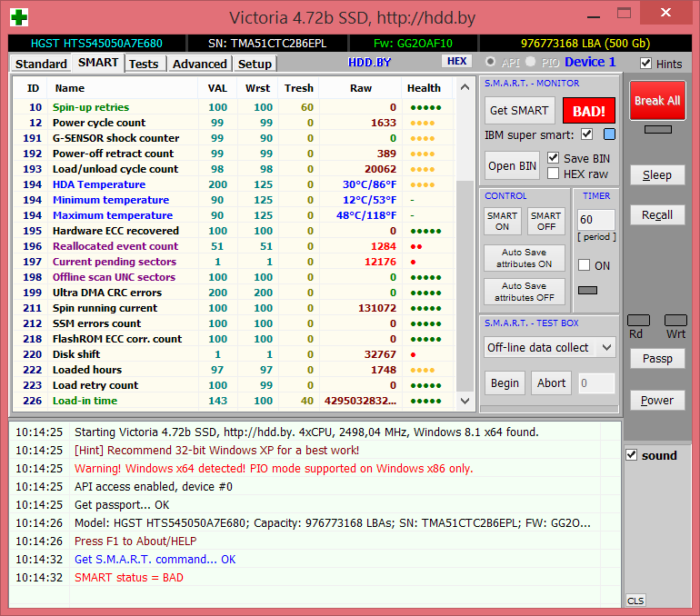The image size is (700, 616).
Task: Click the Get SMART button
Action: 519,111
